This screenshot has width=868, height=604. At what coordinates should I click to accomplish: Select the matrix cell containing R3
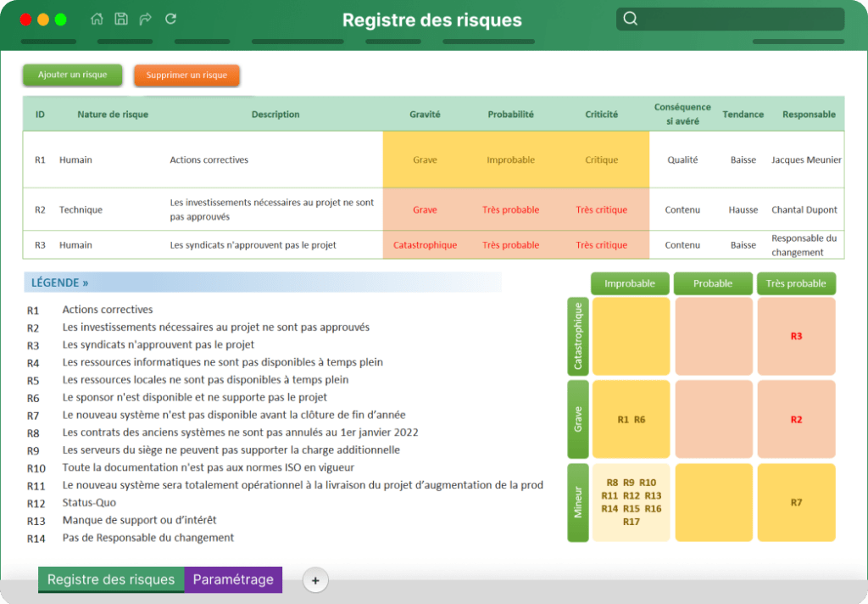click(x=796, y=336)
